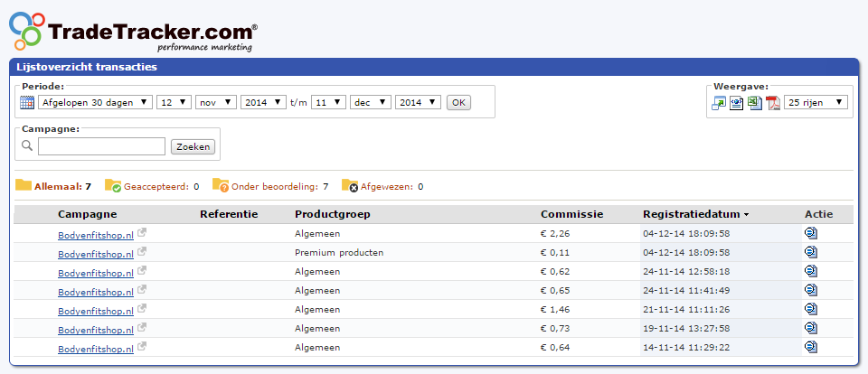868x374 pixels.
Task: View details of € 0,64 transaction
Action: [x=811, y=347]
